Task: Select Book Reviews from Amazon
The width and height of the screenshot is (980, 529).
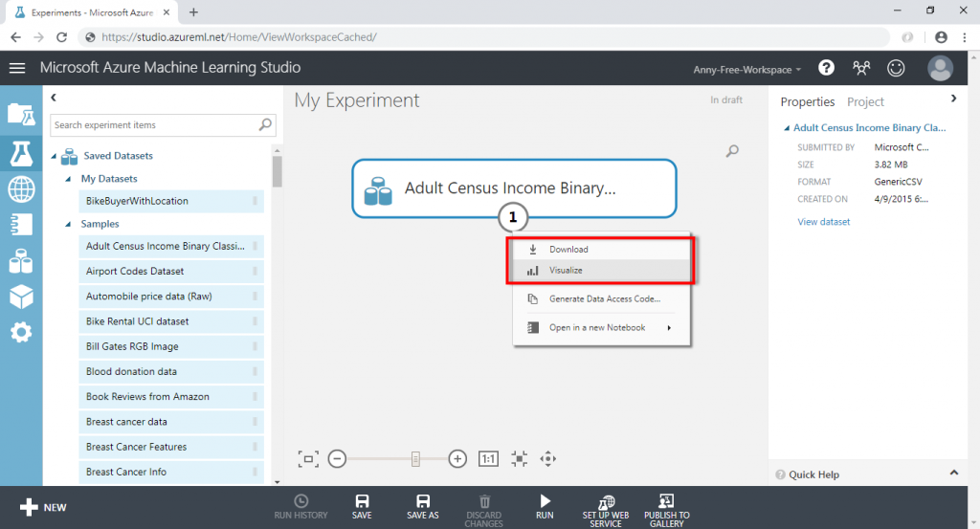Action: point(171,397)
